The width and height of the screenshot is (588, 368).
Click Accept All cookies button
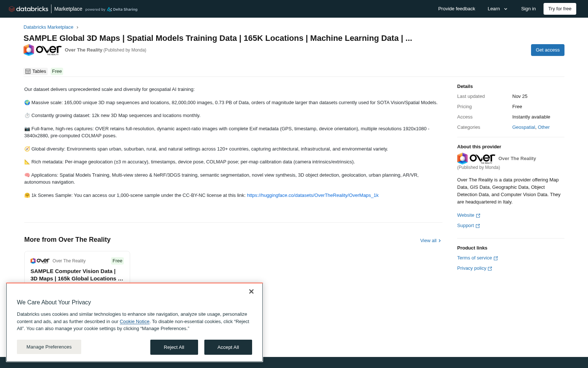coord(228,347)
